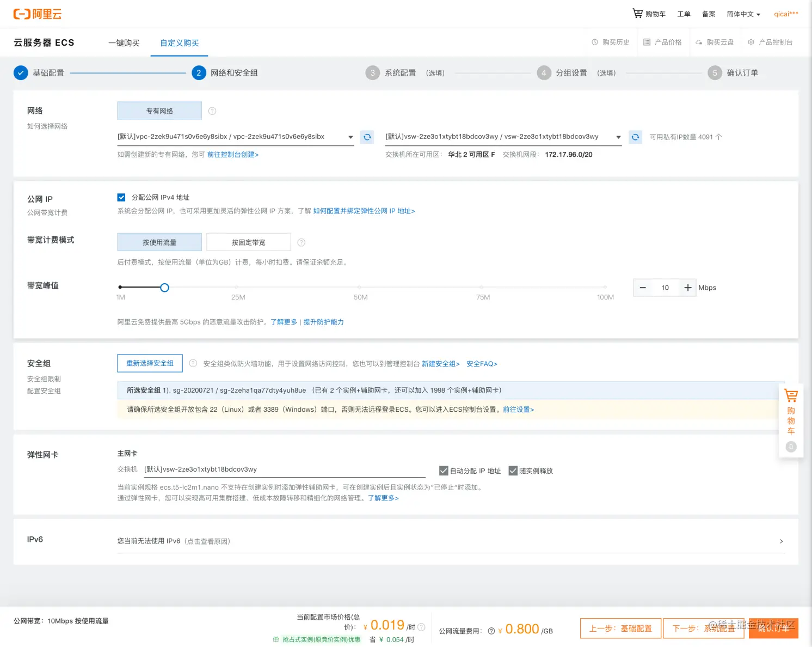Viewport: 812px width, 647px height.
Task: Open 安全FAQ link
Action: (x=482, y=364)
